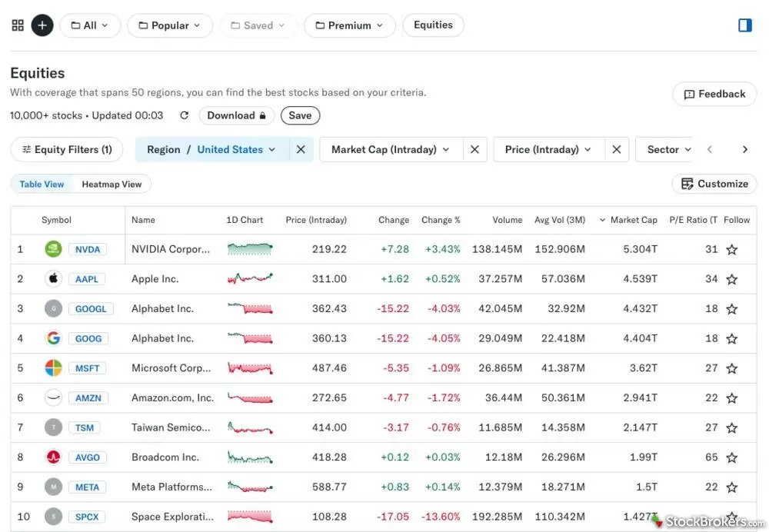The image size is (769, 532).
Task: Follow TSM with the star icon
Action: pyautogui.click(x=732, y=428)
